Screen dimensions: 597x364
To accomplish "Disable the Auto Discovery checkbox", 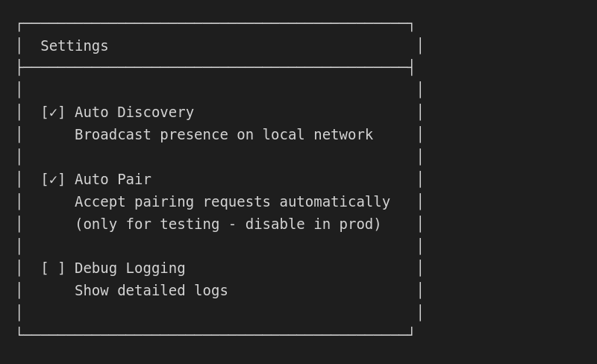I will click(53, 113).
